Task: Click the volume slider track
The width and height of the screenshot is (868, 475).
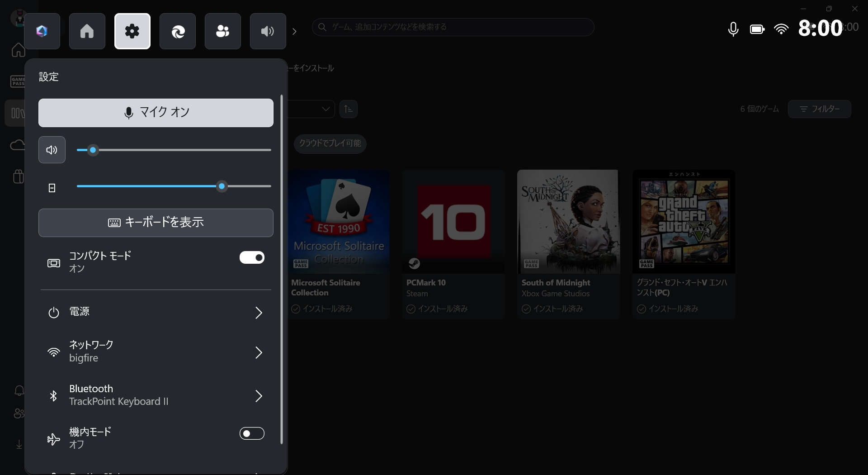Action: click(174, 150)
